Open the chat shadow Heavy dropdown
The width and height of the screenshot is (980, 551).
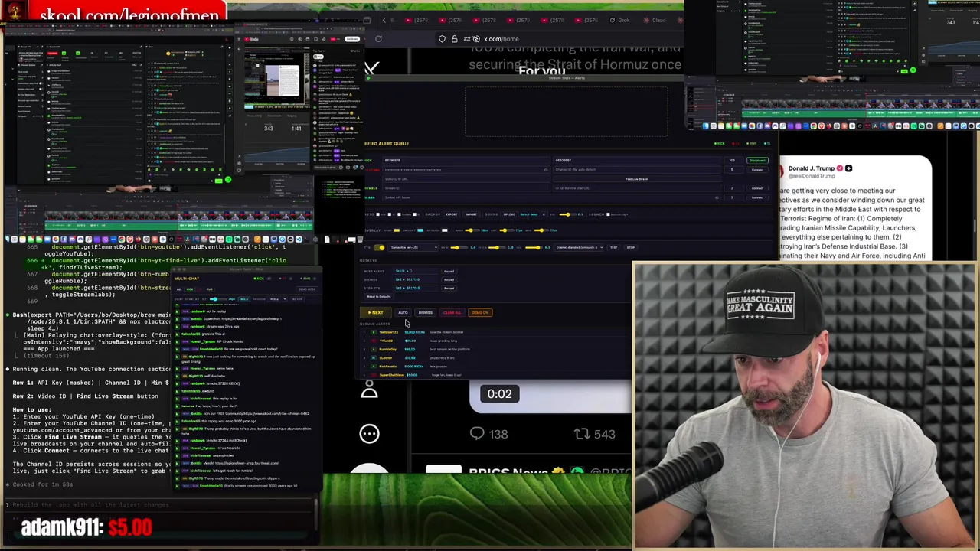pos(277,299)
